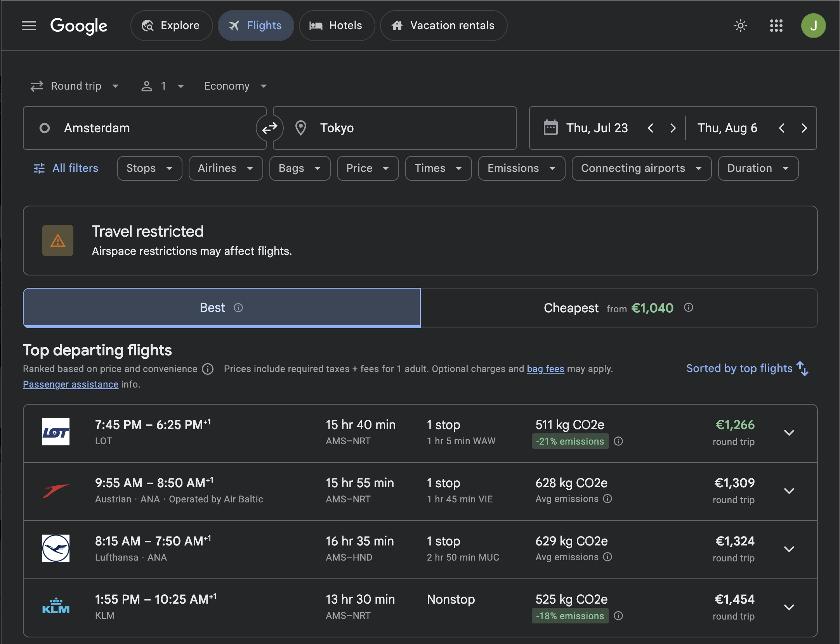Expand the Austrian flight details
Viewport: 840px width, 644px height.
[x=789, y=491]
